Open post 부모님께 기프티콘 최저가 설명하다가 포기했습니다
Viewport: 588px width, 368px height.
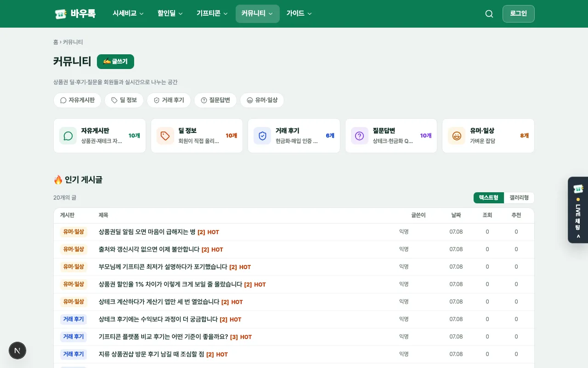163,267
